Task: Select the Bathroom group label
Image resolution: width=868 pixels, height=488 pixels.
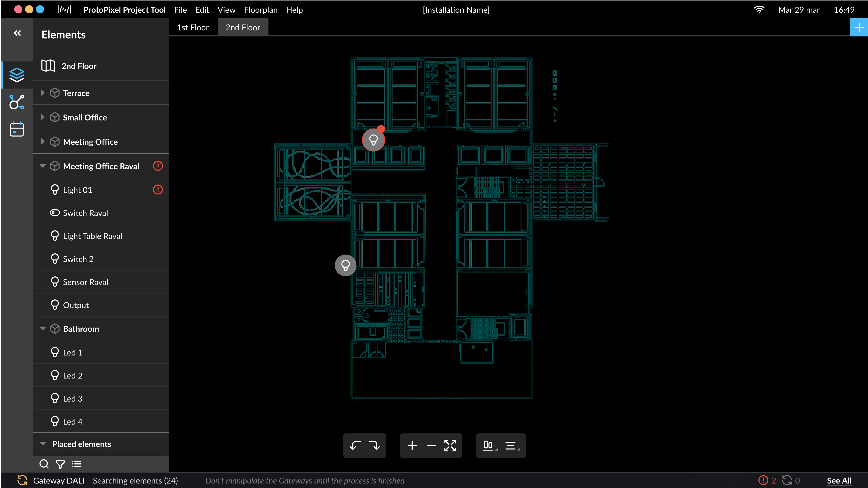Action: [x=81, y=329]
